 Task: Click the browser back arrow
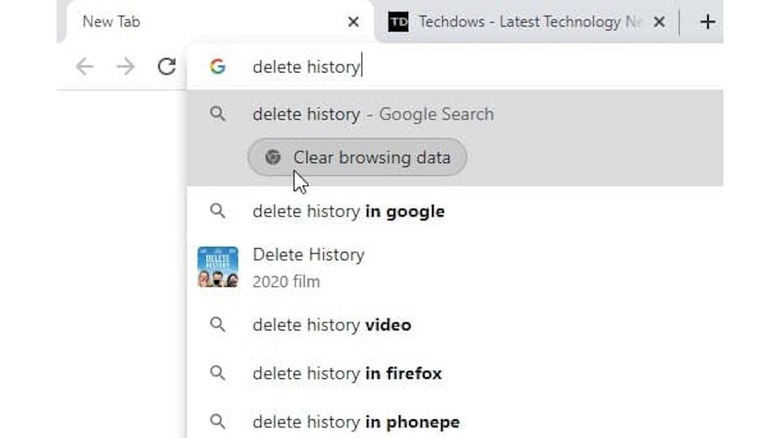tap(85, 67)
